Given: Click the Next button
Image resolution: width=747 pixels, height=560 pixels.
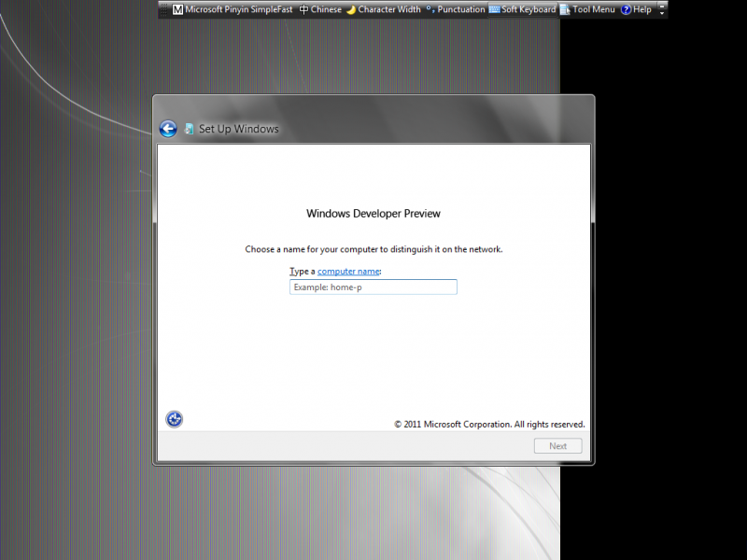Looking at the screenshot, I should click(557, 446).
